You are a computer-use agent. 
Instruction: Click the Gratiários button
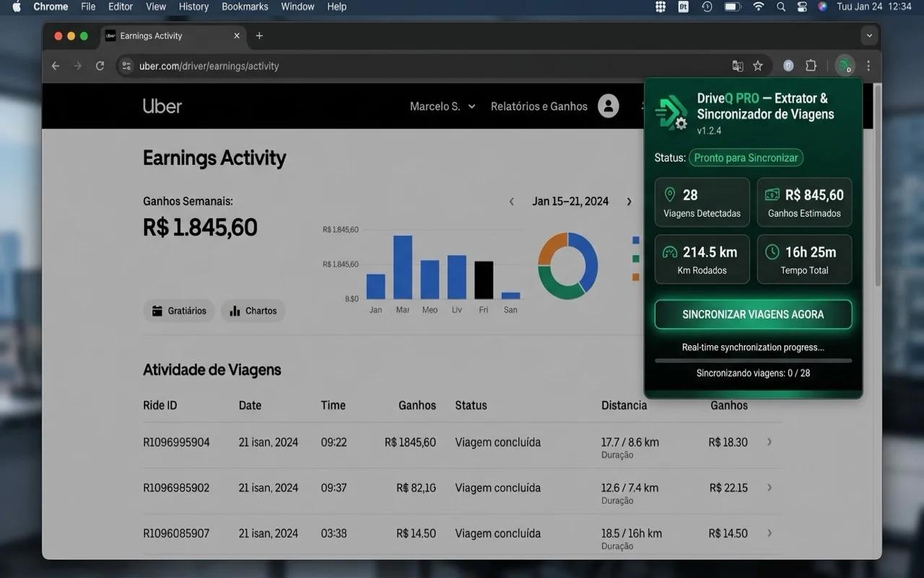click(x=179, y=311)
